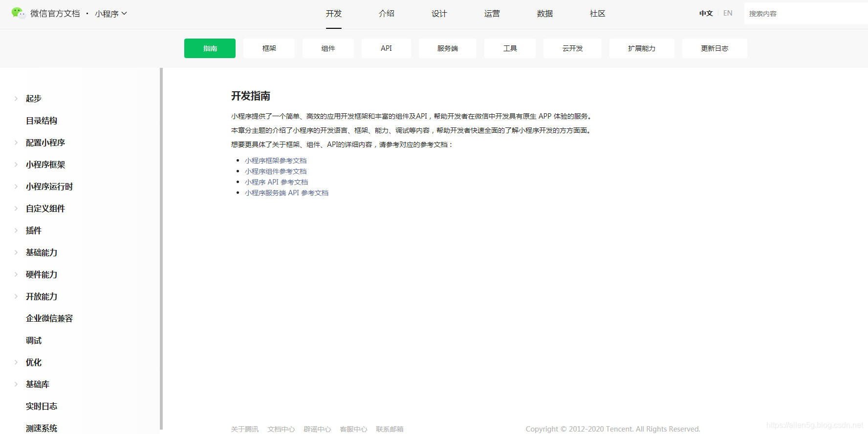Open the 设计 top navigation tab
Screen dimensions: 868x434
coord(439,14)
